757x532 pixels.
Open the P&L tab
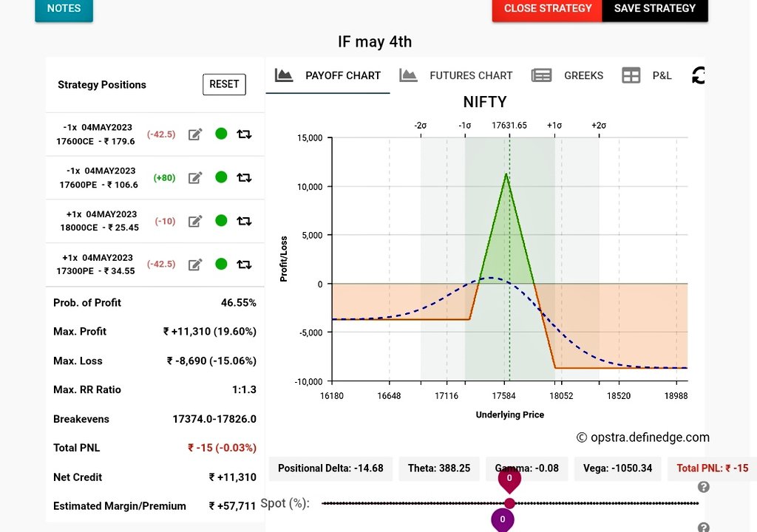646,76
